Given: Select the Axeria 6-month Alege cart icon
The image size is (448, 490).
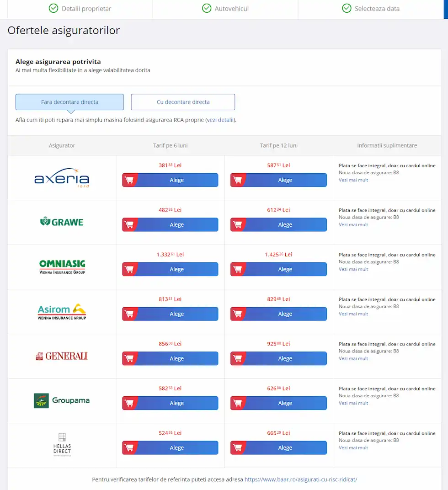Looking at the screenshot, I should 129,180.
